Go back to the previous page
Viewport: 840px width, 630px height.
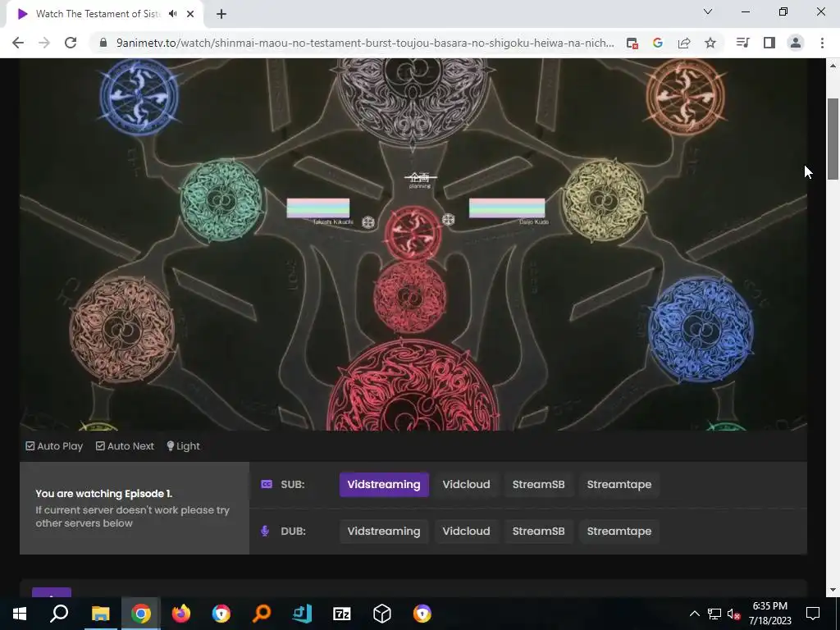tap(18, 43)
